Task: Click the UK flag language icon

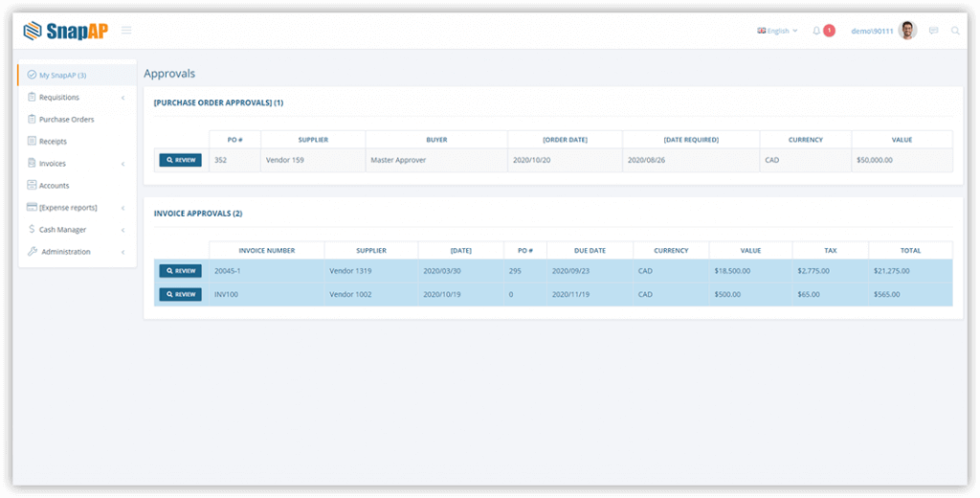Action: coord(761,31)
